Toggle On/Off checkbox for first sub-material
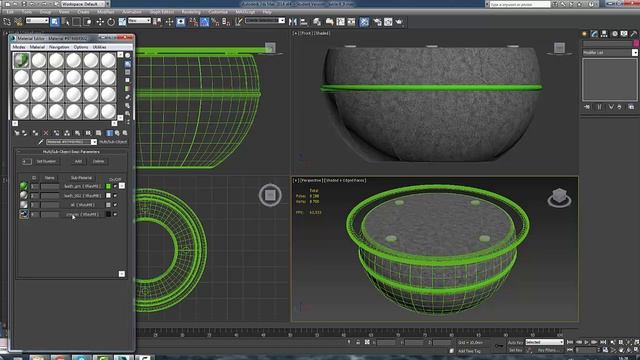 (116, 186)
